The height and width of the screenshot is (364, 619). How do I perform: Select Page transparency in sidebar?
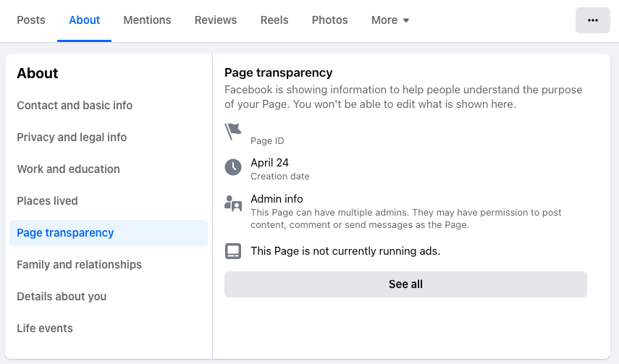point(65,233)
